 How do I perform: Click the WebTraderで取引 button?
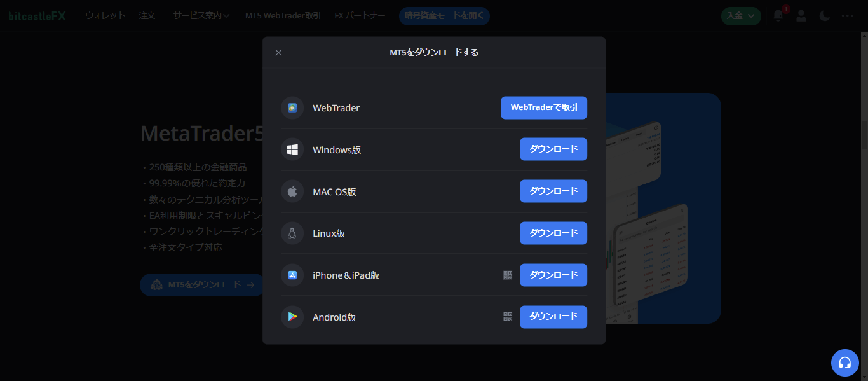[544, 107]
